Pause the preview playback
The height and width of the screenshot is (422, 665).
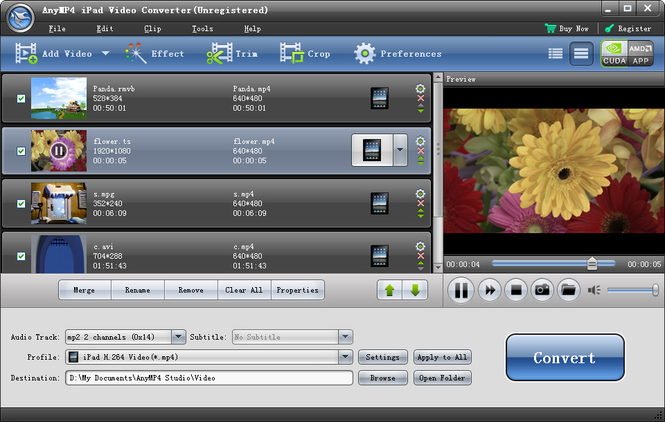[x=461, y=290]
